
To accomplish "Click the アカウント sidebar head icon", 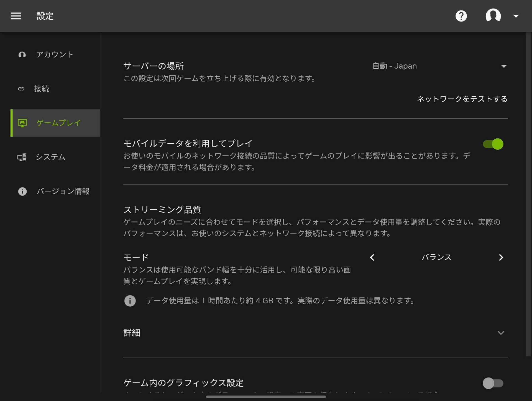I will click(x=22, y=55).
